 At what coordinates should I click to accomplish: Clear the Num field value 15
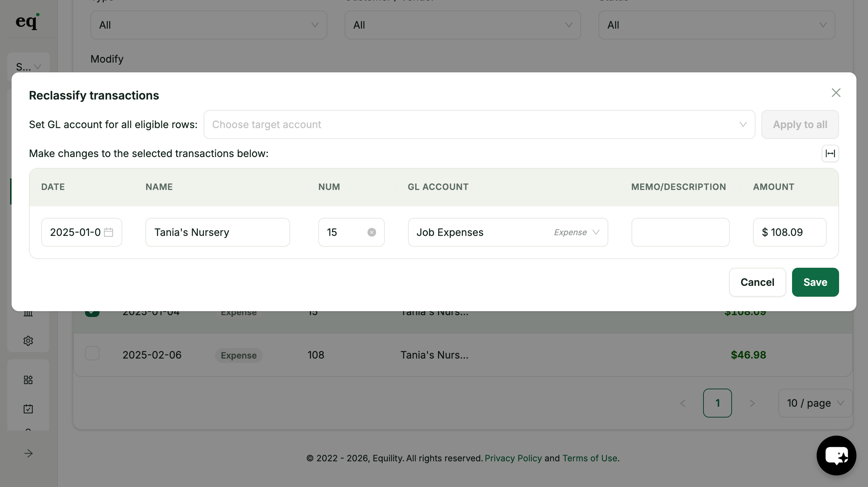coord(371,232)
